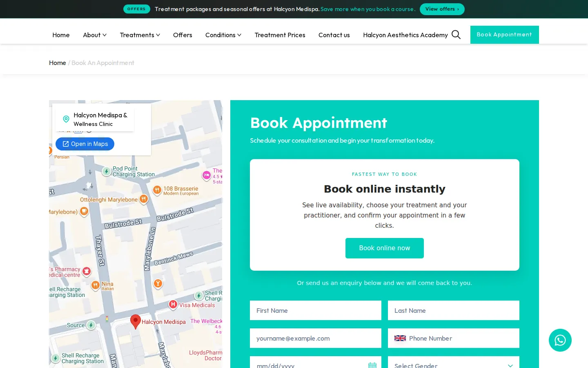Go to Home in navigation bar
The image size is (588, 368).
pyautogui.click(x=61, y=35)
